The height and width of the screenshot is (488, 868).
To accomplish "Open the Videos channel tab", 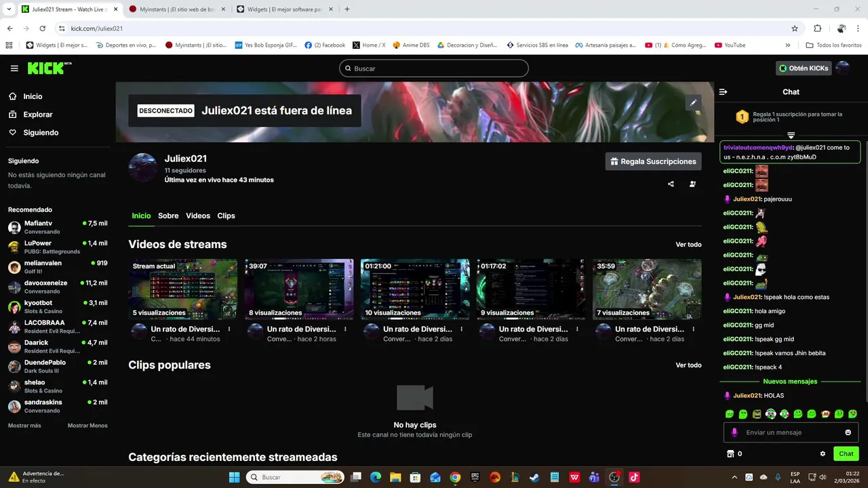I will 198,216.
